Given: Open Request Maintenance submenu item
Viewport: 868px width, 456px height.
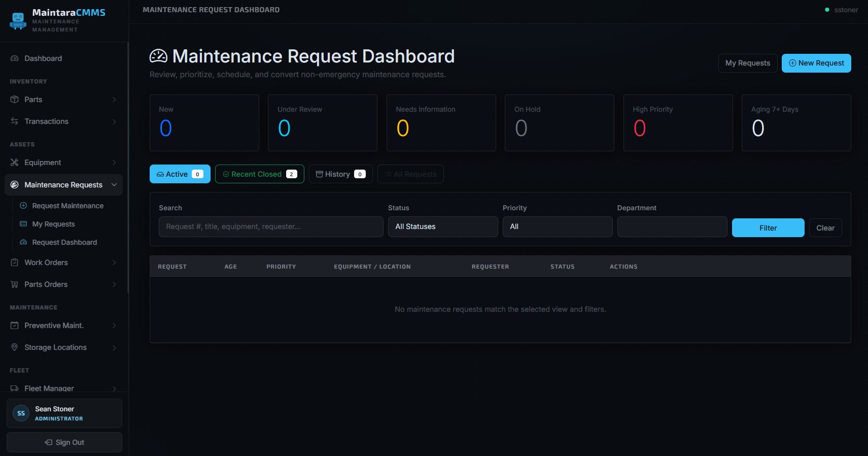Looking at the screenshot, I should (68, 206).
